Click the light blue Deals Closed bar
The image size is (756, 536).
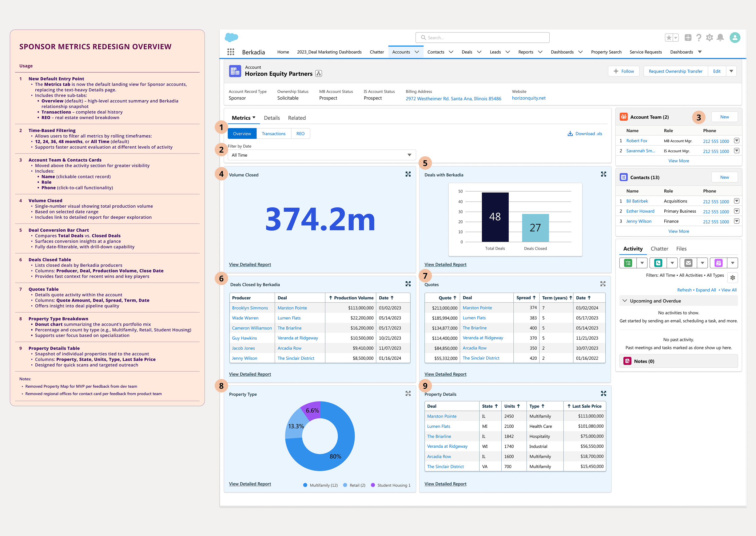pos(535,228)
